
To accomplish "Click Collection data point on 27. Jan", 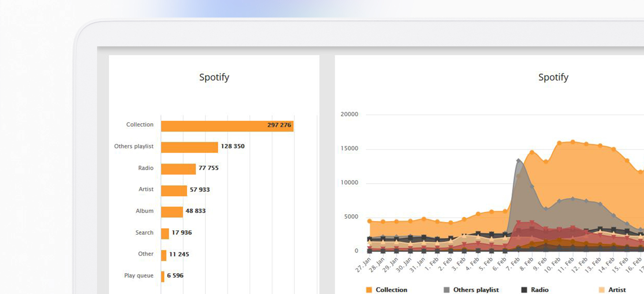I will coord(370,221).
